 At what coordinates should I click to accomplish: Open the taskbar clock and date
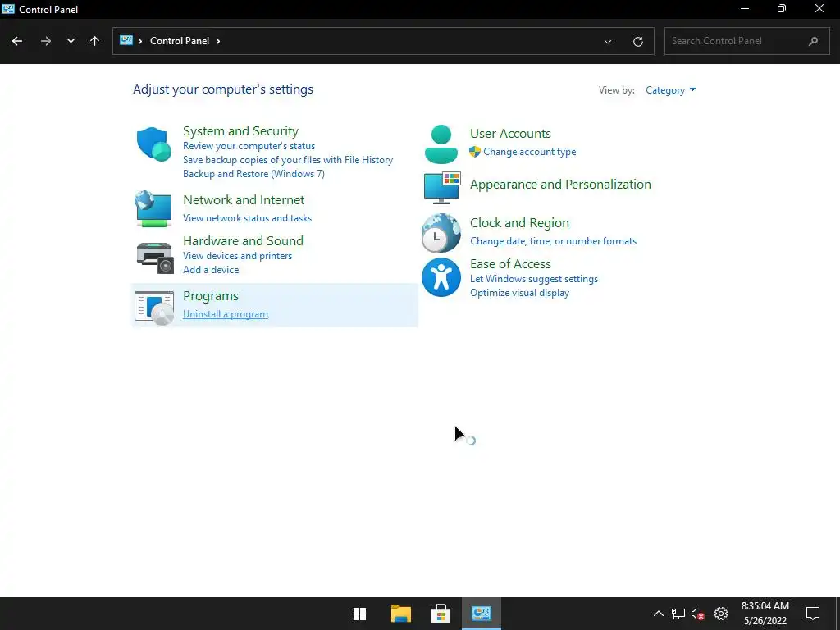(765, 614)
